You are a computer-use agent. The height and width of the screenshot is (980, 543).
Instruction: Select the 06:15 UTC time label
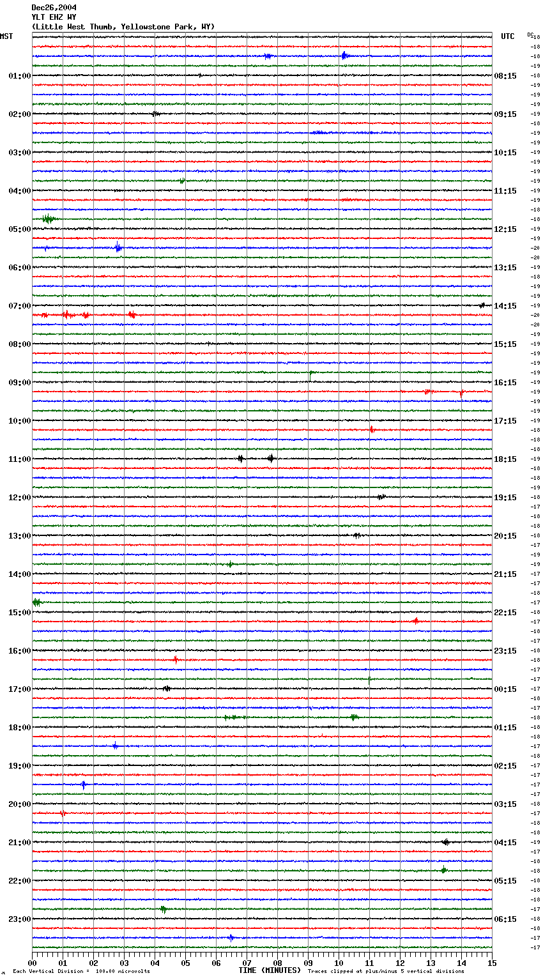[505, 919]
